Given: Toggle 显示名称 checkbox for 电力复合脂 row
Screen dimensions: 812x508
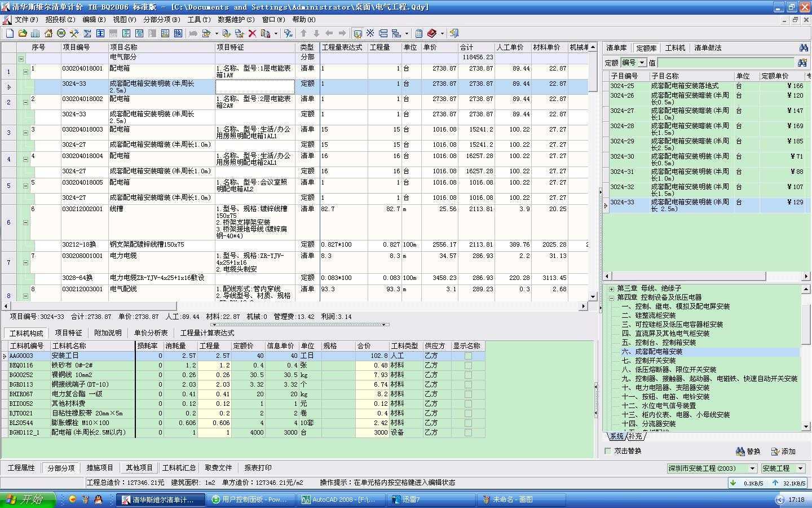Looking at the screenshot, I should pos(468,394).
